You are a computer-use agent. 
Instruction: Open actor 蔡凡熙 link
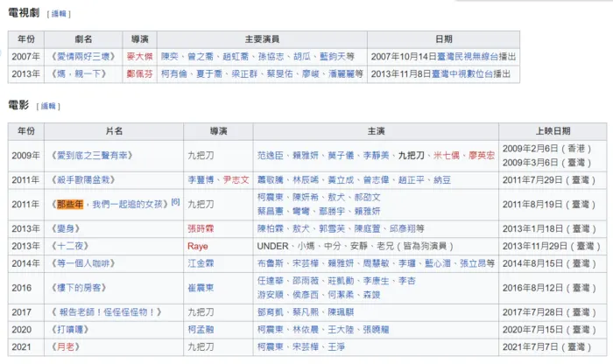[306, 312]
